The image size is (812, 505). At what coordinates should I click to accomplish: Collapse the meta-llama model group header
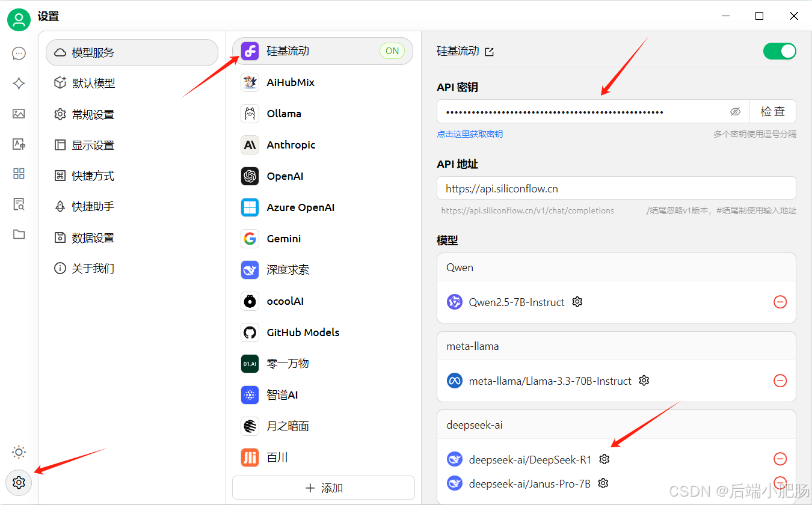click(616, 346)
